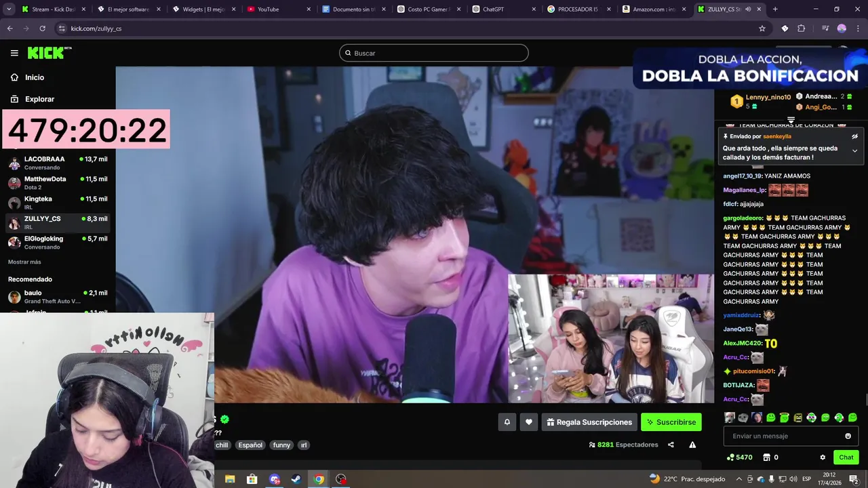The width and height of the screenshot is (868, 488).
Task: Open File Explorer from the taskbar
Action: pos(230,479)
